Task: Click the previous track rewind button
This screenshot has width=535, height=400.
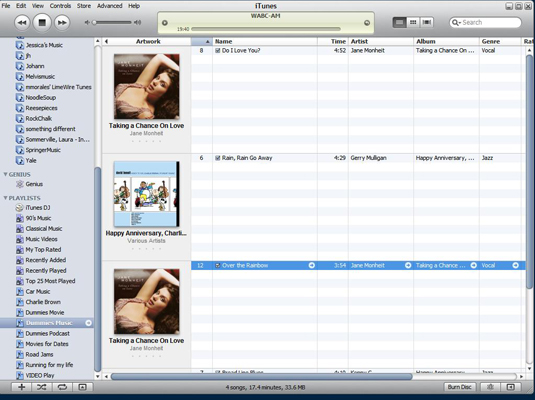Action: 22,23
